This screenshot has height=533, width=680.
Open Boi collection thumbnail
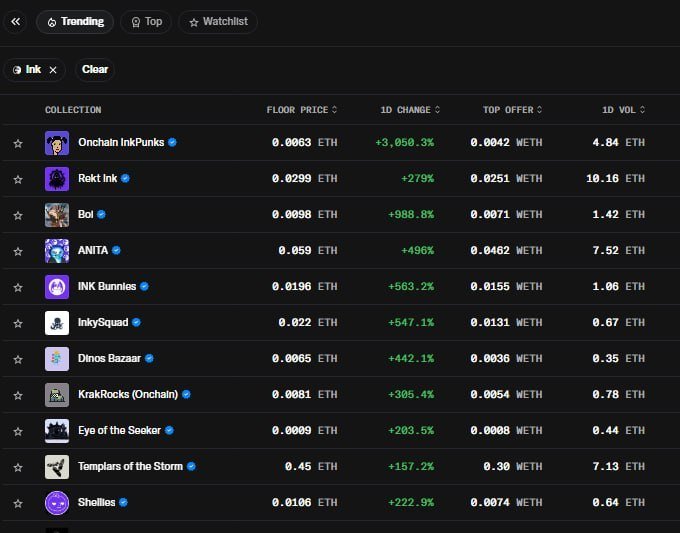pyautogui.click(x=57, y=215)
